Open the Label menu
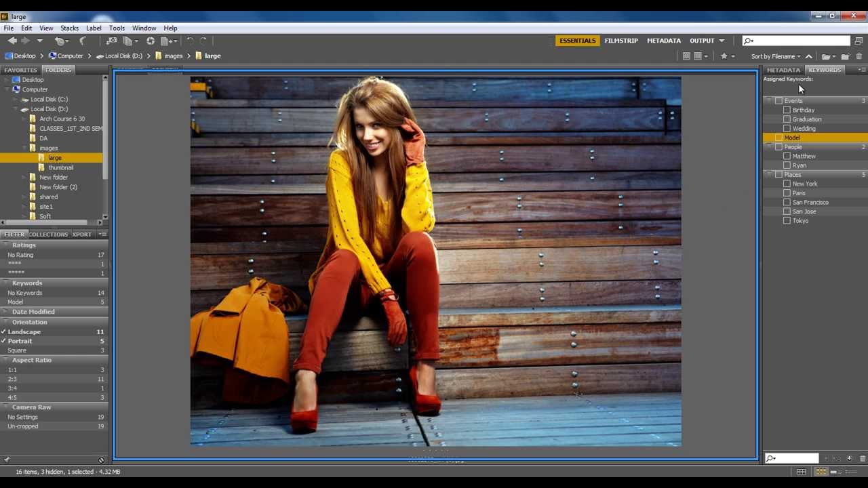Viewport: 868px width, 488px height. [94, 28]
